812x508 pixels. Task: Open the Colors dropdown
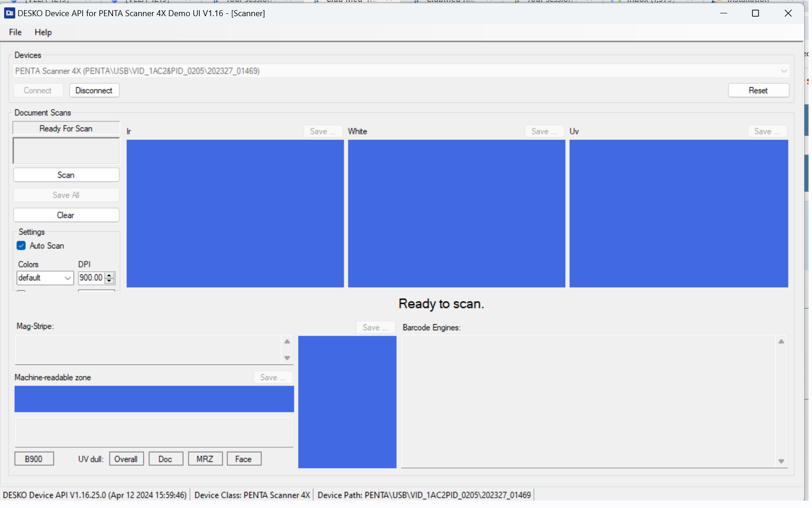click(x=67, y=278)
